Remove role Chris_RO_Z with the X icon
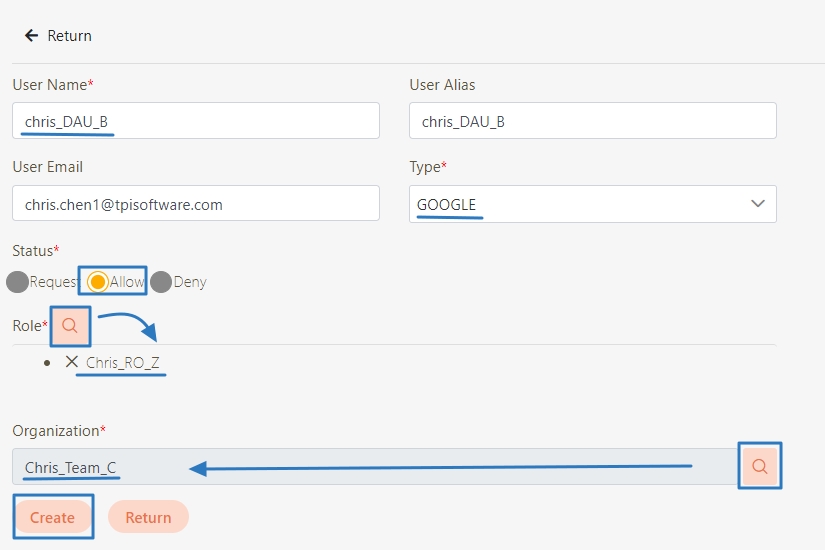Image resolution: width=825 pixels, height=550 pixels. pos(71,362)
